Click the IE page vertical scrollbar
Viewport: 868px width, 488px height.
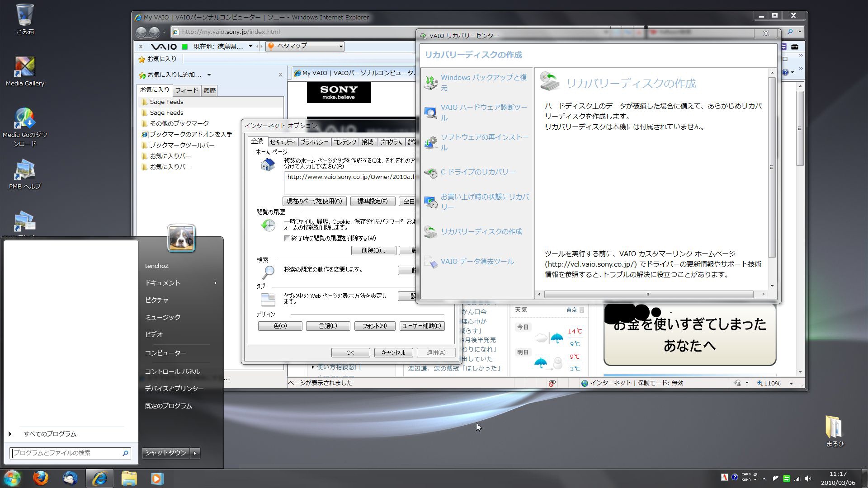pyautogui.click(x=800, y=128)
